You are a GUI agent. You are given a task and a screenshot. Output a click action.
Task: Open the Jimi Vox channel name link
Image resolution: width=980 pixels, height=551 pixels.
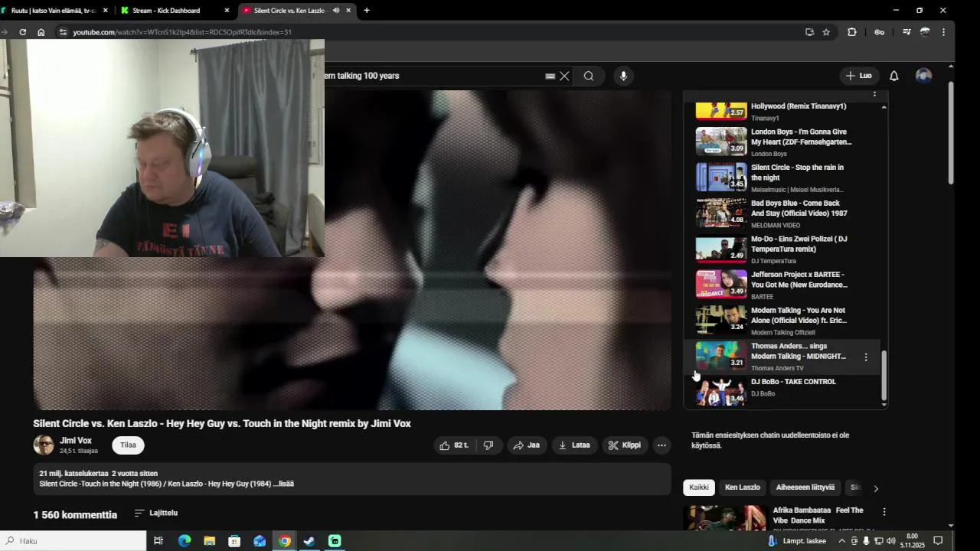76,441
